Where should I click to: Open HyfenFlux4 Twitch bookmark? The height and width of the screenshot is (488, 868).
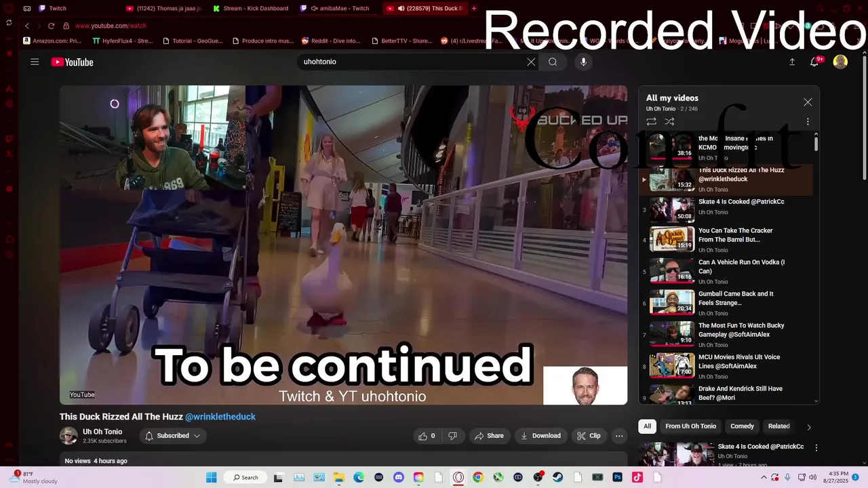pos(123,41)
